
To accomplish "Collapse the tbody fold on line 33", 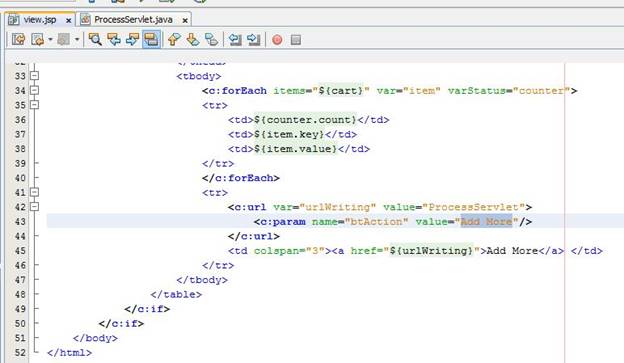I will click(35, 76).
